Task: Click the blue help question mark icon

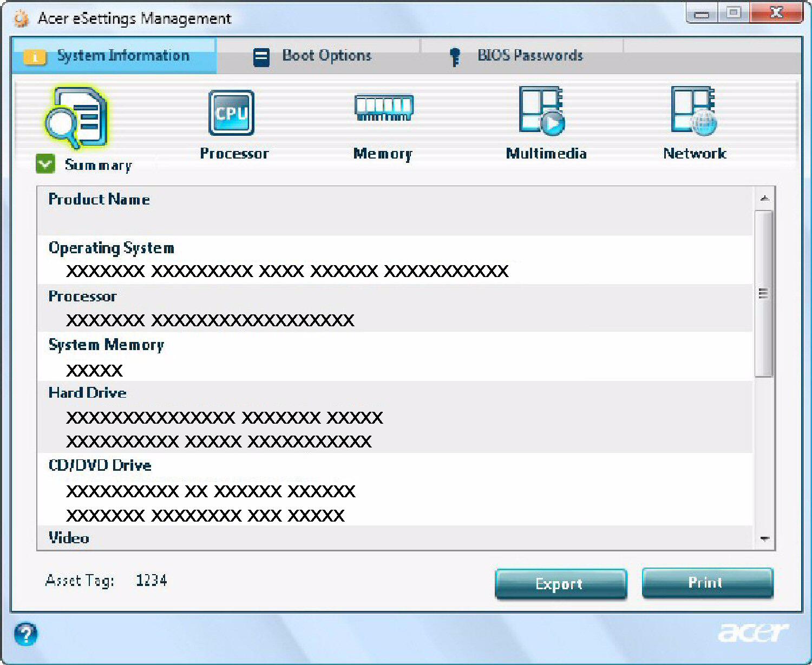Action: coord(26,634)
